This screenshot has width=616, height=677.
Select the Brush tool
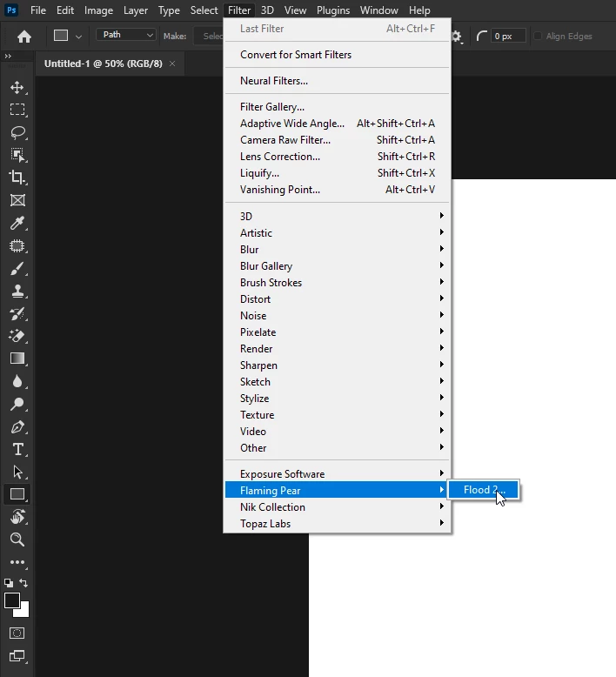pos(17,268)
